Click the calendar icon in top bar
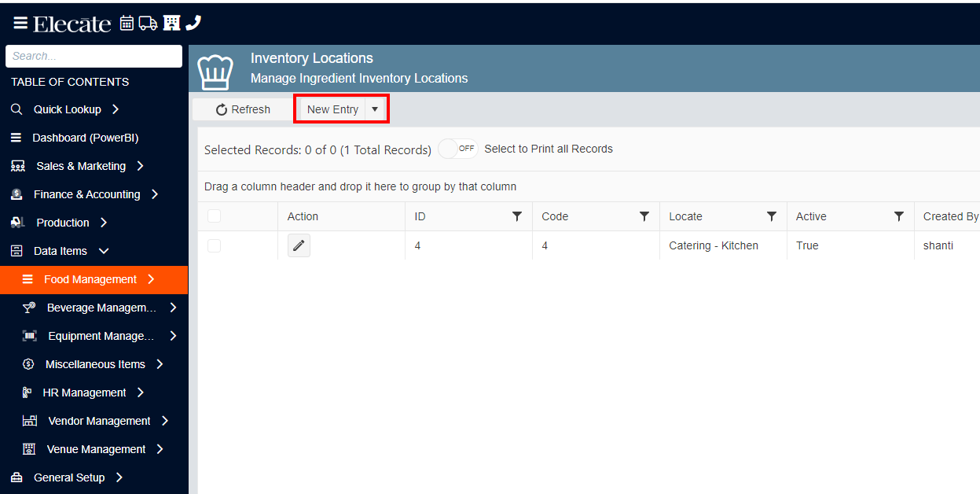Screen dimensions: 980x494 (x=127, y=23)
